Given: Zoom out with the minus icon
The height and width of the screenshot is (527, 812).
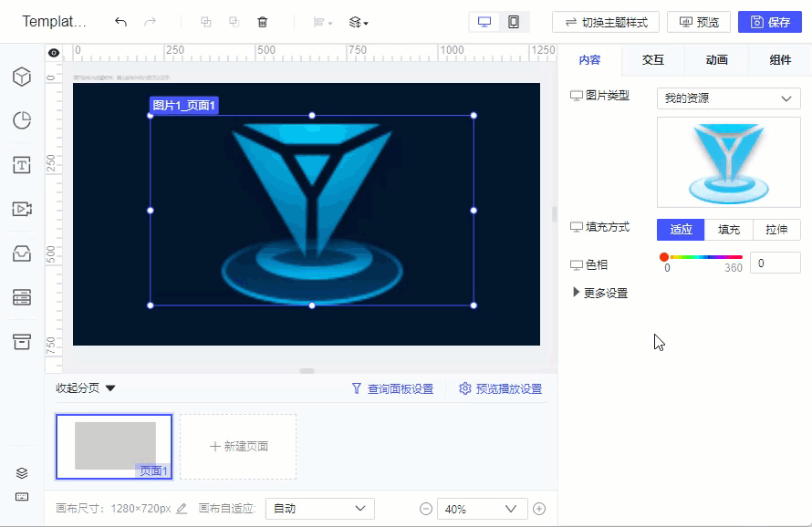Looking at the screenshot, I should pyautogui.click(x=426, y=509).
